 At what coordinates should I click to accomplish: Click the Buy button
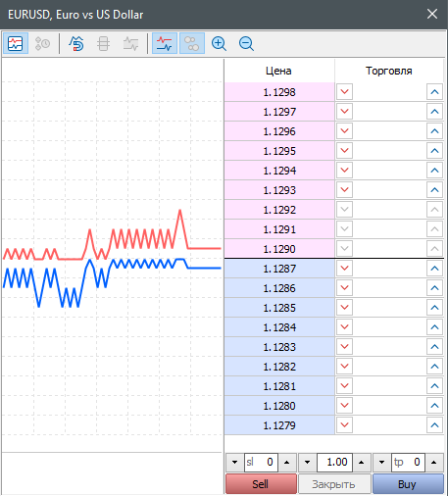[408, 484]
